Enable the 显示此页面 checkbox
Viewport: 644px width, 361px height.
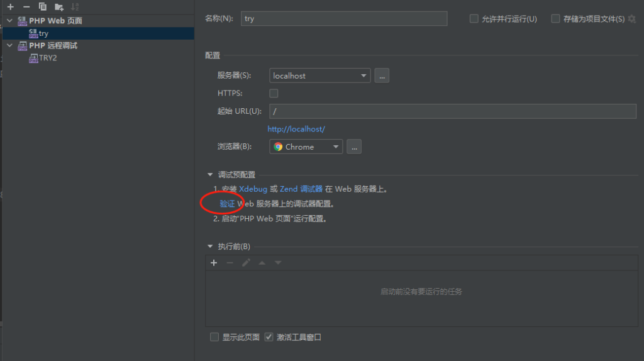click(x=214, y=337)
